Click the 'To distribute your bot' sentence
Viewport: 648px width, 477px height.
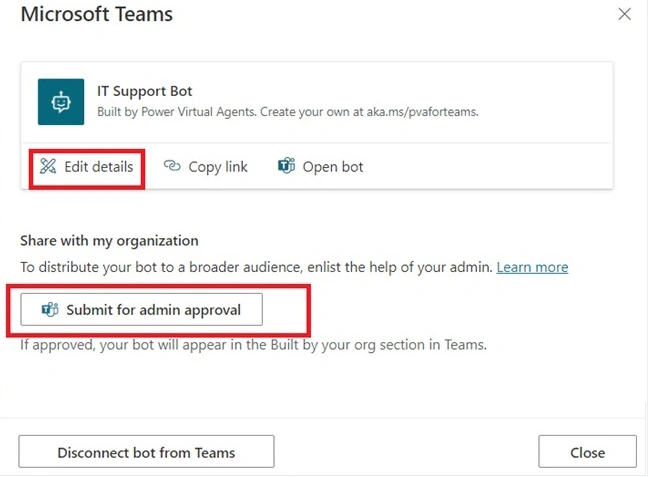(x=257, y=267)
